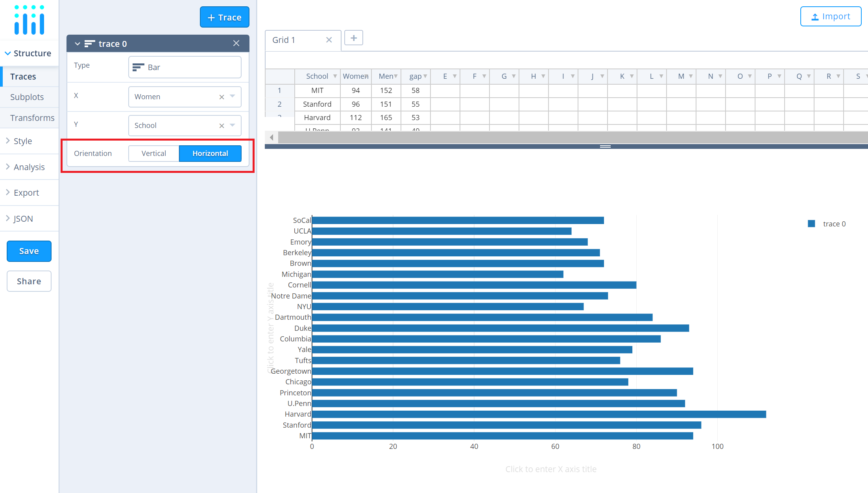868x493 pixels.
Task: Click the bar icon in trace 0 header
Action: point(90,44)
